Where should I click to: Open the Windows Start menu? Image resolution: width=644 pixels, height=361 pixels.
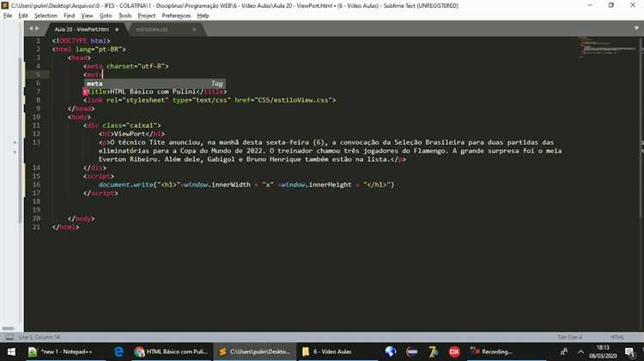[11, 352]
